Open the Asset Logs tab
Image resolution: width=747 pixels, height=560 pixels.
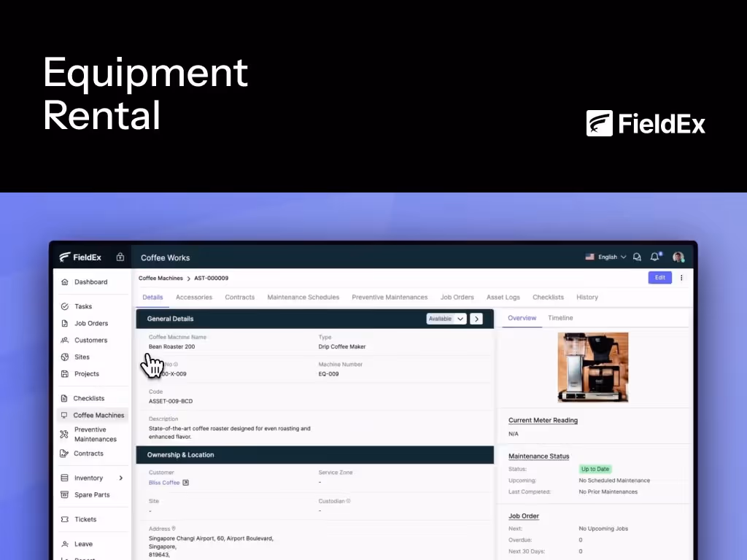click(x=503, y=297)
